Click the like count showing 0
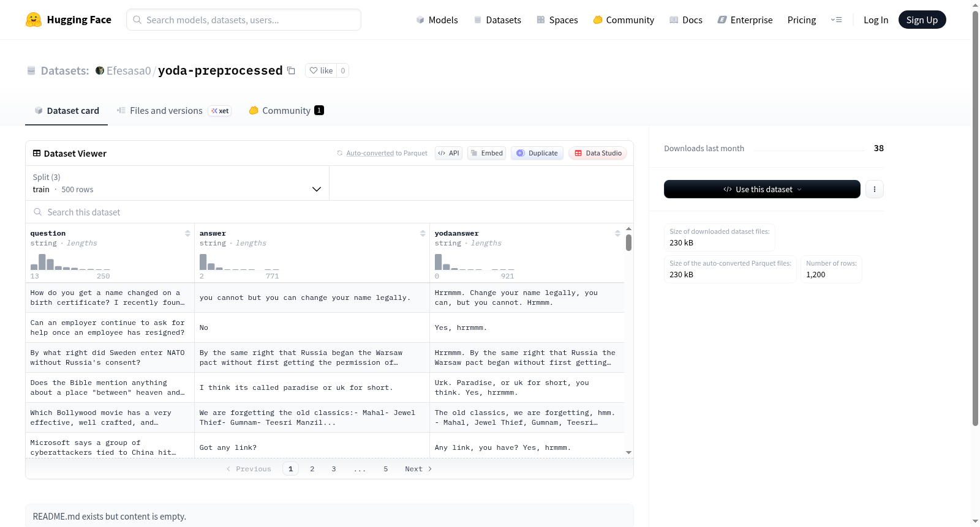This screenshot has width=980, height=527. coord(343,70)
